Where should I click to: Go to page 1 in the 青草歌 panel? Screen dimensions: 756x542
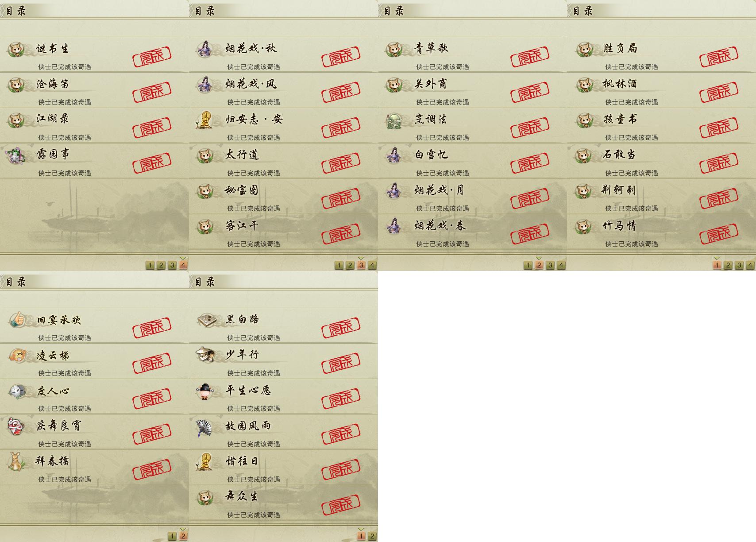[528, 265]
